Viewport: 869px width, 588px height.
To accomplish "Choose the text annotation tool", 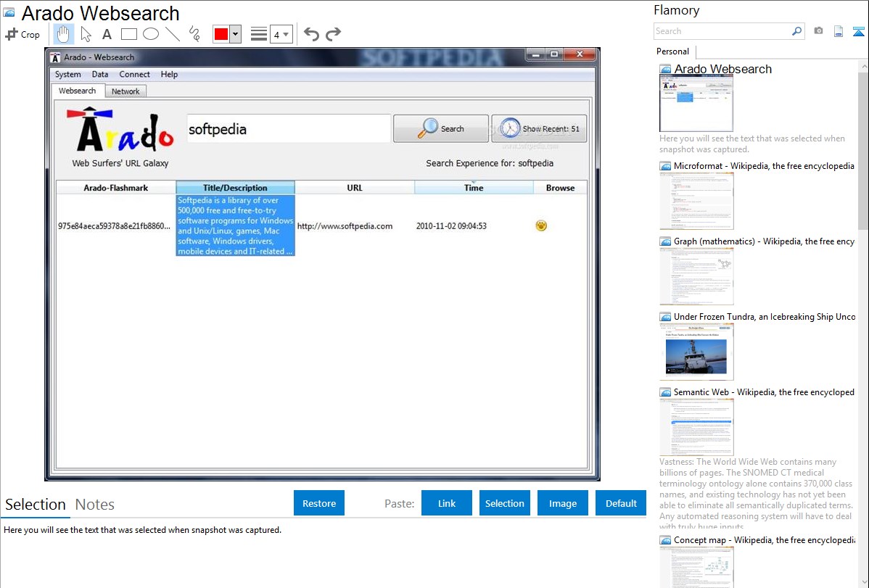I will click(107, 34).
